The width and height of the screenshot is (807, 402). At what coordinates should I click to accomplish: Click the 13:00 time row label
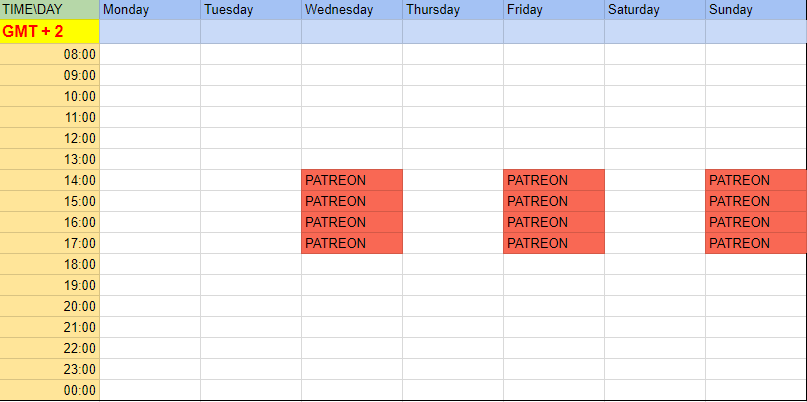coord(50,159)
